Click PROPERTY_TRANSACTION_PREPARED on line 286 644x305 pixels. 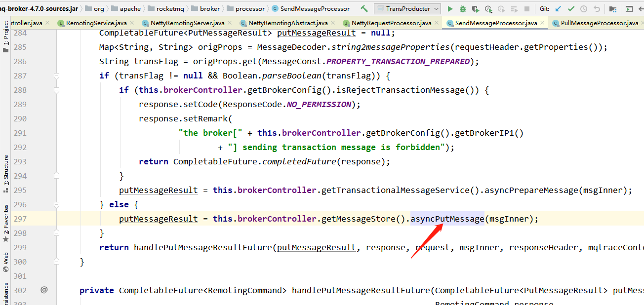tap(398, 61)
